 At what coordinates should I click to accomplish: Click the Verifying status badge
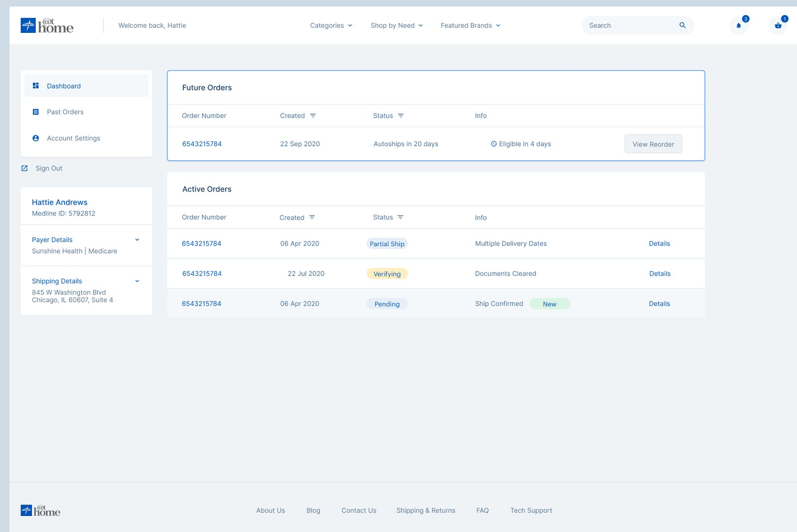click(x=387, y=273)
